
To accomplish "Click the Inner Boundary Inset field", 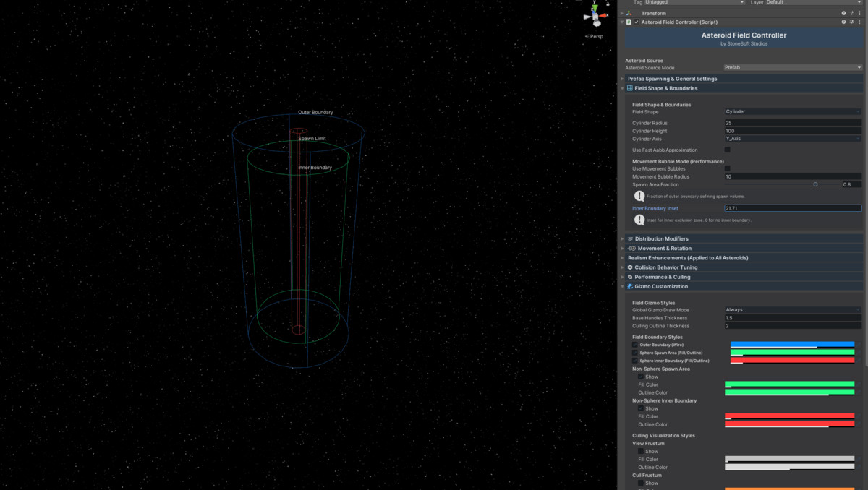I will [x=793, y=208].
